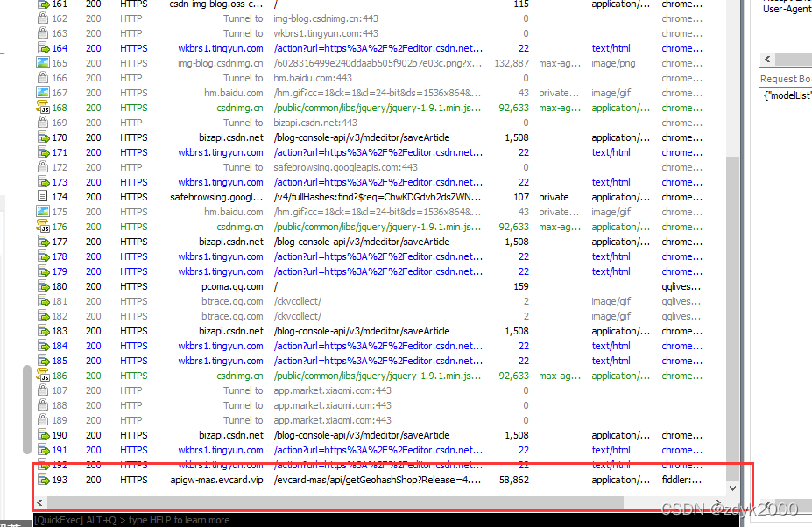Click the document icon of session 174
This screenshot has height=527, width=812.
coord(43,197)
